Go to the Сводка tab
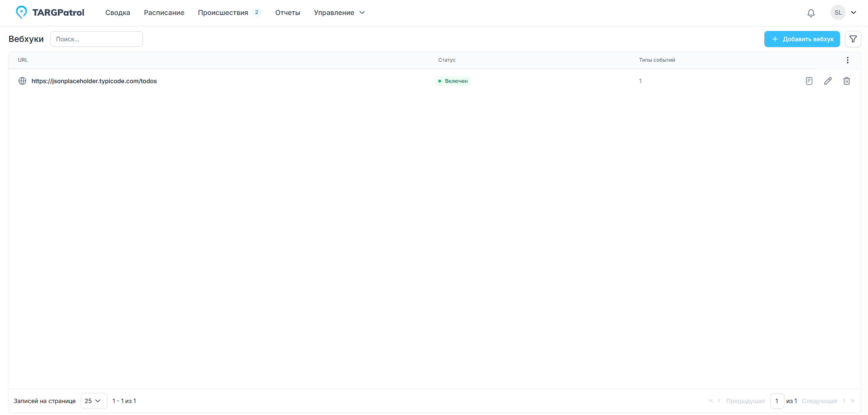This screenshot has height=415, width=868. pos(118,13)
